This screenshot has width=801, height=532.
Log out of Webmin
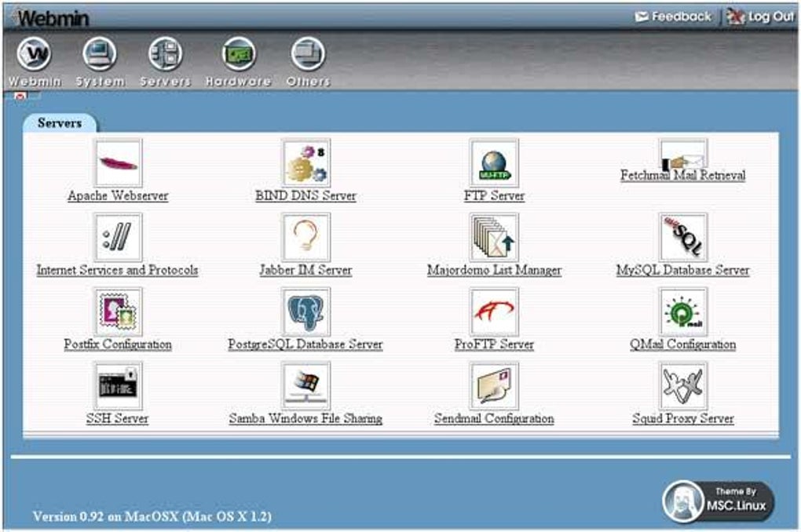761,16
